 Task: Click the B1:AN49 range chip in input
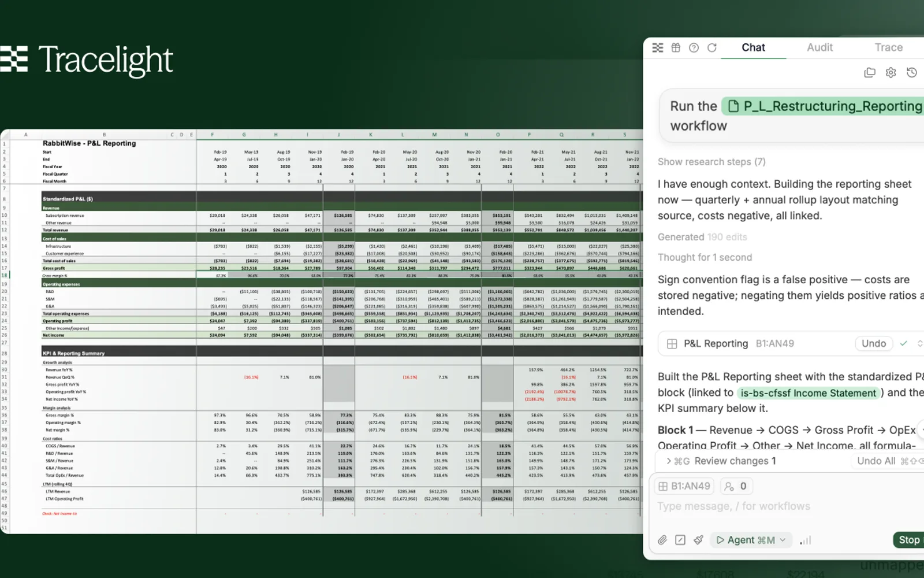pos(685,486)
